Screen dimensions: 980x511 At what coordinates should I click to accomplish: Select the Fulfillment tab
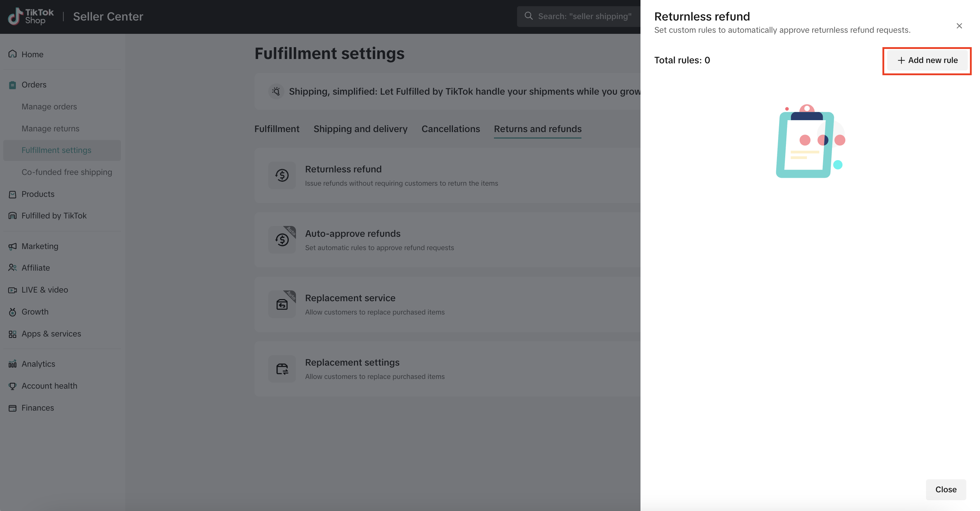(277, 129)
